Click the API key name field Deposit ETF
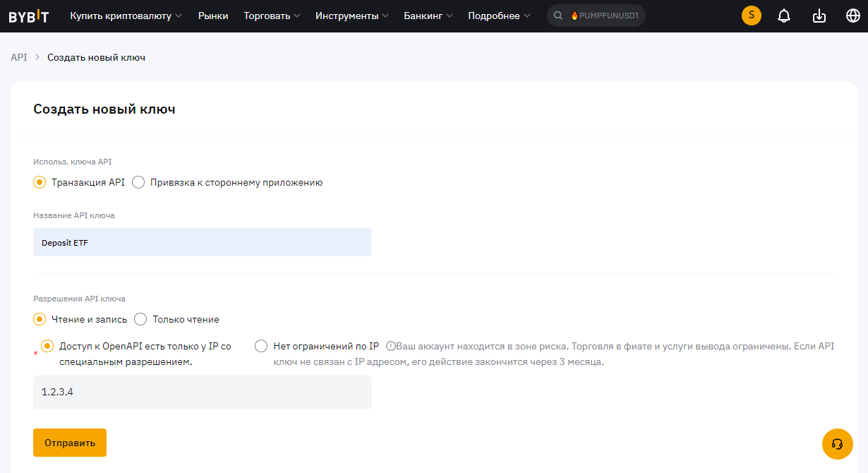Screen dimensions: 868x473 pos(202,241)
